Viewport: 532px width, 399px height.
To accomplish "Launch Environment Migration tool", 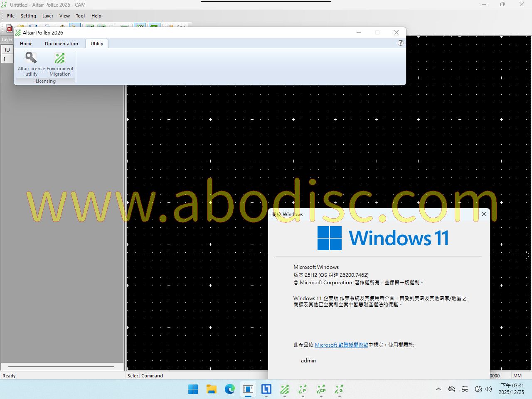I will (x=60, y=64).
